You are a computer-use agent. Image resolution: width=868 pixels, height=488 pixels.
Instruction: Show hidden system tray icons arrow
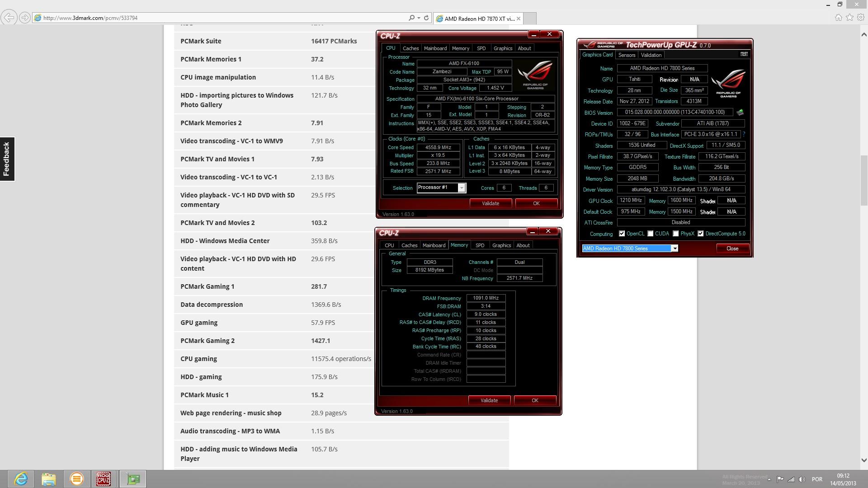(769, 479)
